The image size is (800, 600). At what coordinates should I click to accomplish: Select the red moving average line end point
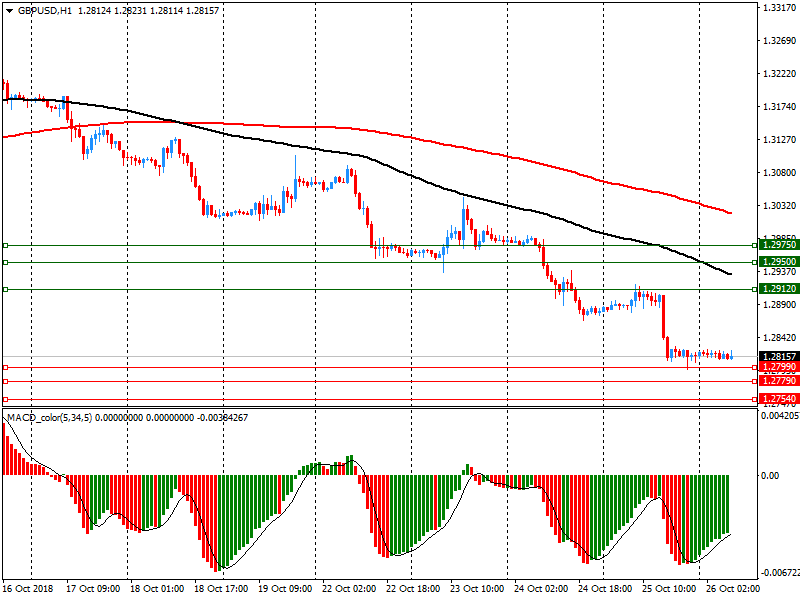[x=731, y=213]
